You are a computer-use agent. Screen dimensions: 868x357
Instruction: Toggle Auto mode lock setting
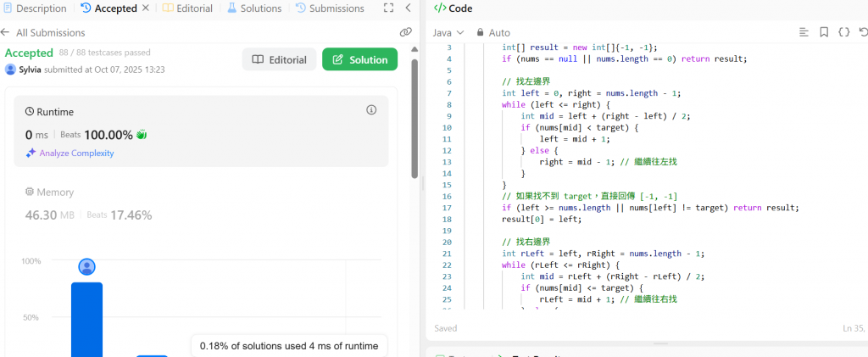[x=494, y=33]
